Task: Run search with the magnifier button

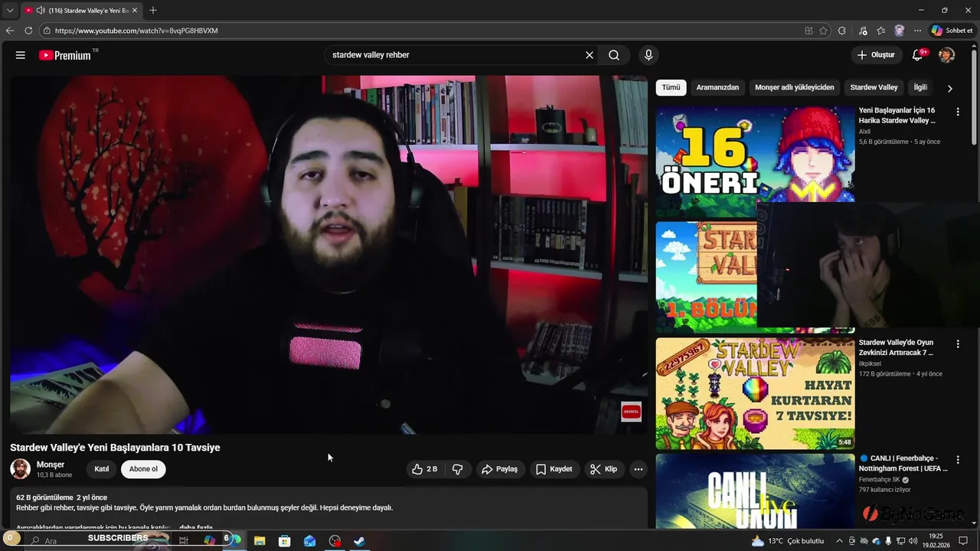Action: tap(614, 55)
